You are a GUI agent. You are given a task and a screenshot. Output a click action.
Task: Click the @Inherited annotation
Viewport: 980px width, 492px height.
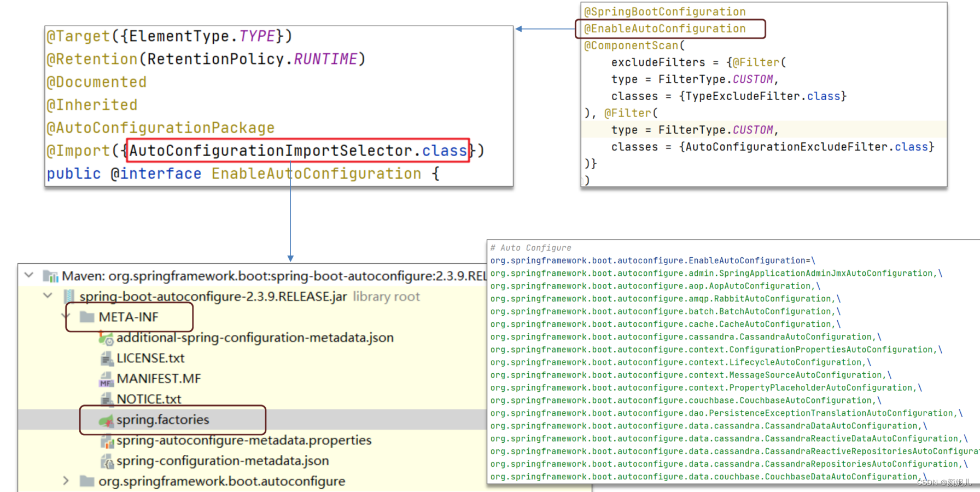pyautogui.click(x=92, y=105)
